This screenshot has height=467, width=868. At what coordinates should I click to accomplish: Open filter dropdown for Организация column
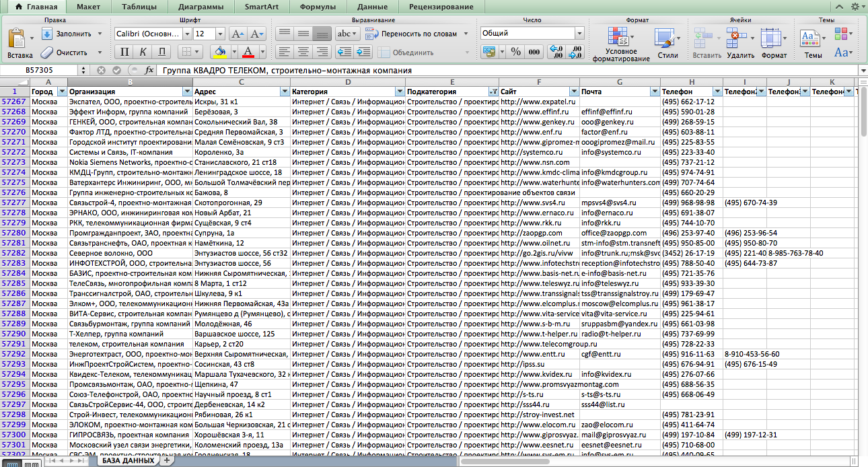(186, 92)
